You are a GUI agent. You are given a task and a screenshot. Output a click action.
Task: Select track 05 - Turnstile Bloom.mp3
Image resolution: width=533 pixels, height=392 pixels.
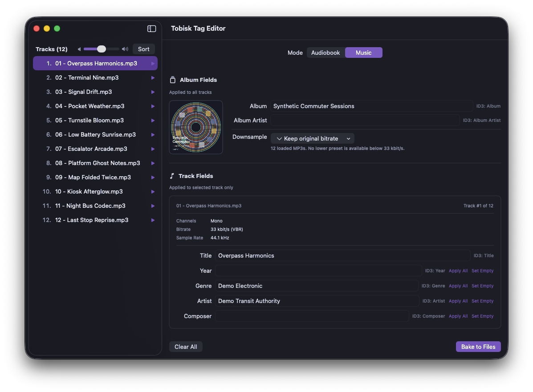(95, 121)
